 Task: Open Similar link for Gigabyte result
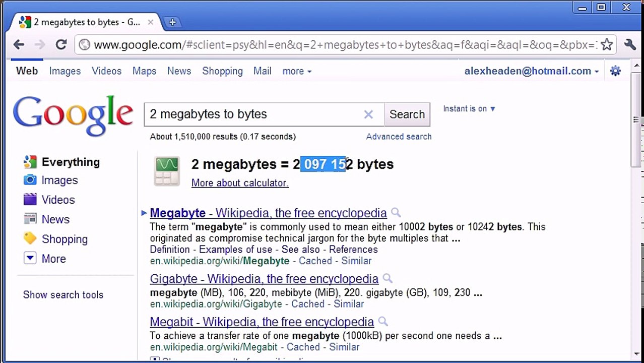(x=349, y=304)
